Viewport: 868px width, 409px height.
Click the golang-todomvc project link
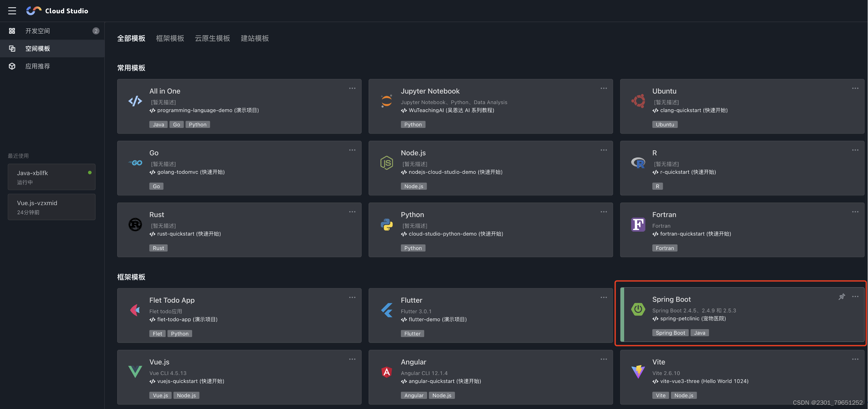coord(187,172)
